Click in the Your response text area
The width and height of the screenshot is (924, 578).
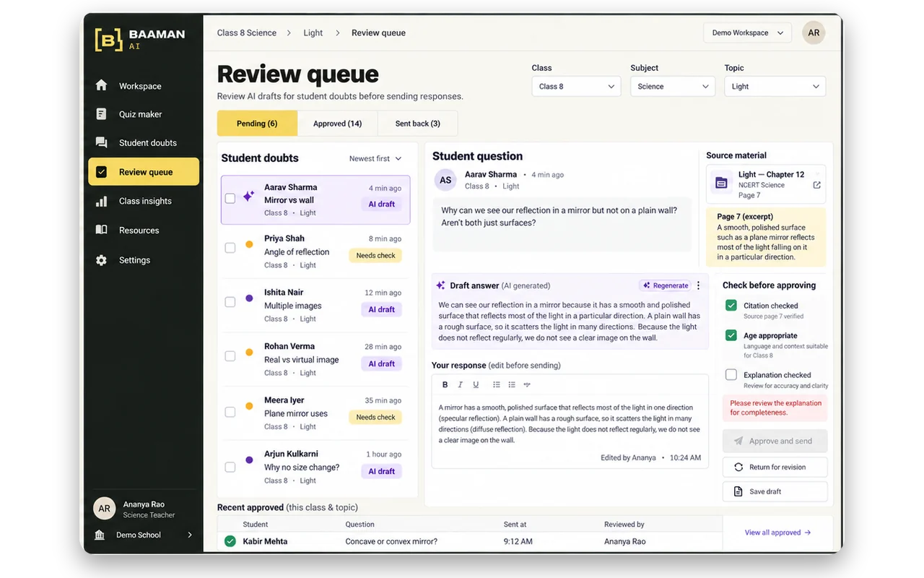pos(570,424)
